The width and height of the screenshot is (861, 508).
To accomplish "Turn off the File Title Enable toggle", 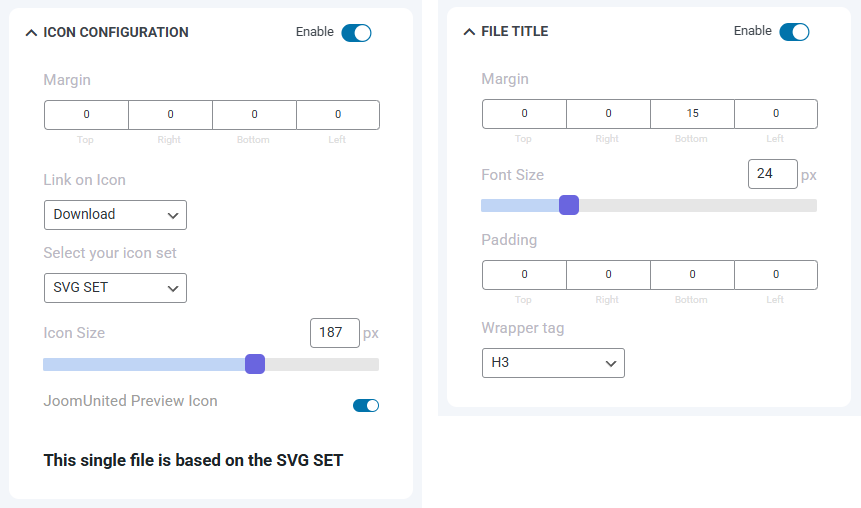I will 794,32.
